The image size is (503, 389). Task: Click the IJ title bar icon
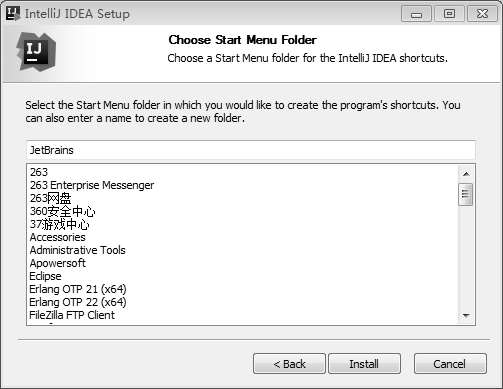coord(13,14)
